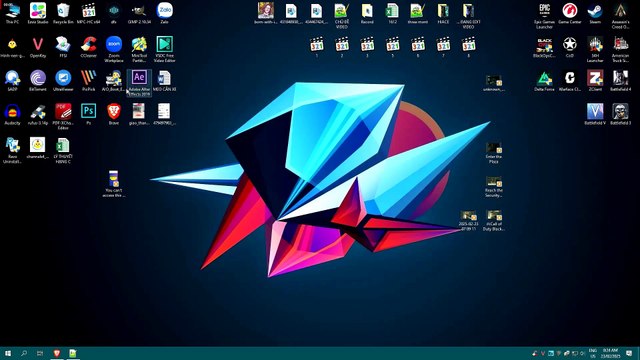640x360 pixels.
Task: Select the CCleaner shortcut
Action: coord(88,47)
